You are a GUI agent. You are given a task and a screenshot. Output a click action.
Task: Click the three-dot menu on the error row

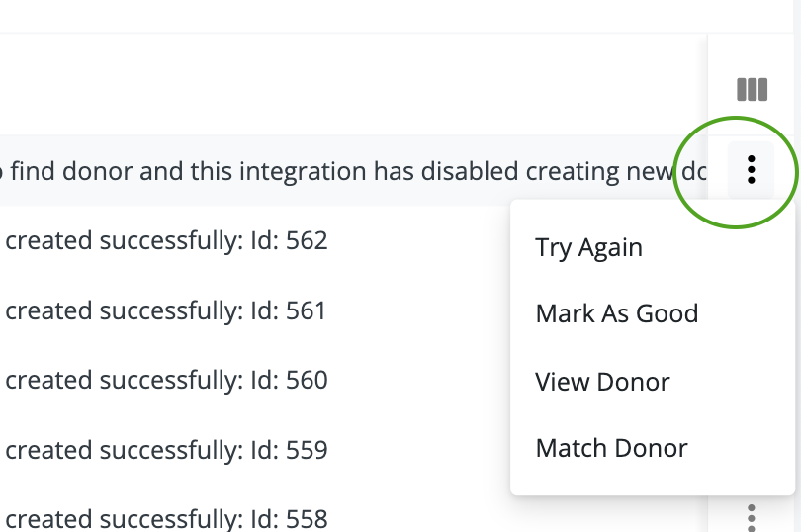click(x=752, y=170)
